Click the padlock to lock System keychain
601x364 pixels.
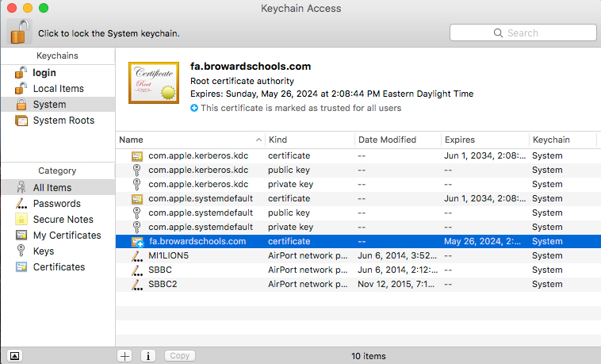click(20, 32)
